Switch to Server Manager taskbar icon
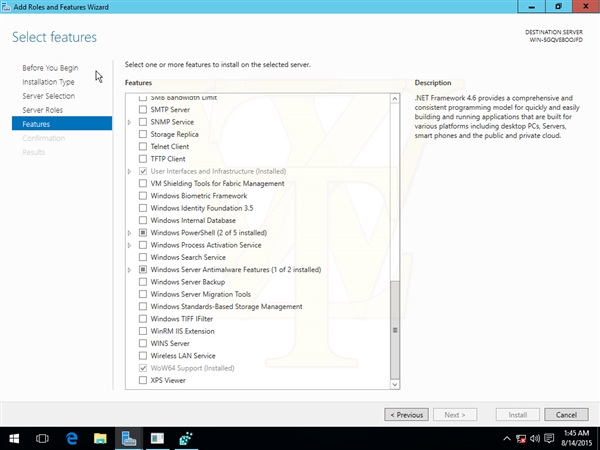The image size is (600, 450). click(x=129, y=438)
